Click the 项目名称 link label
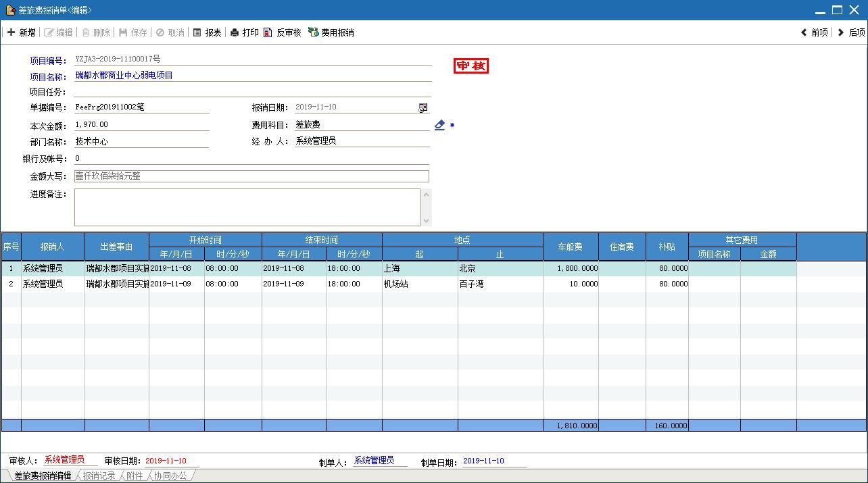Screen dimensions: 868x483 pos(47,77)
